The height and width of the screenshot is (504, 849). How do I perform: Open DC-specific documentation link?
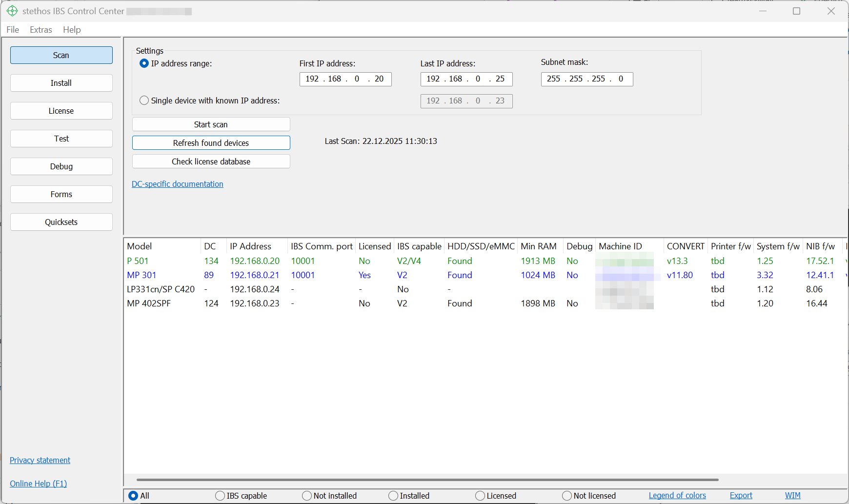coord(178,184)
